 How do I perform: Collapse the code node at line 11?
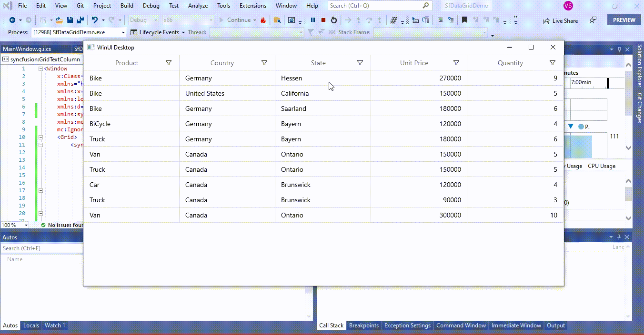tap(40, 145)
